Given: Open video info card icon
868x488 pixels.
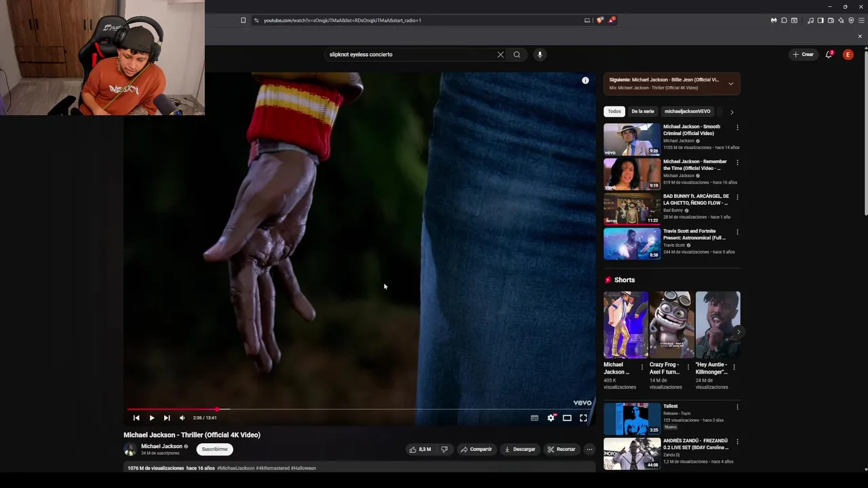Looking at the screenshot, I should 585,81.
